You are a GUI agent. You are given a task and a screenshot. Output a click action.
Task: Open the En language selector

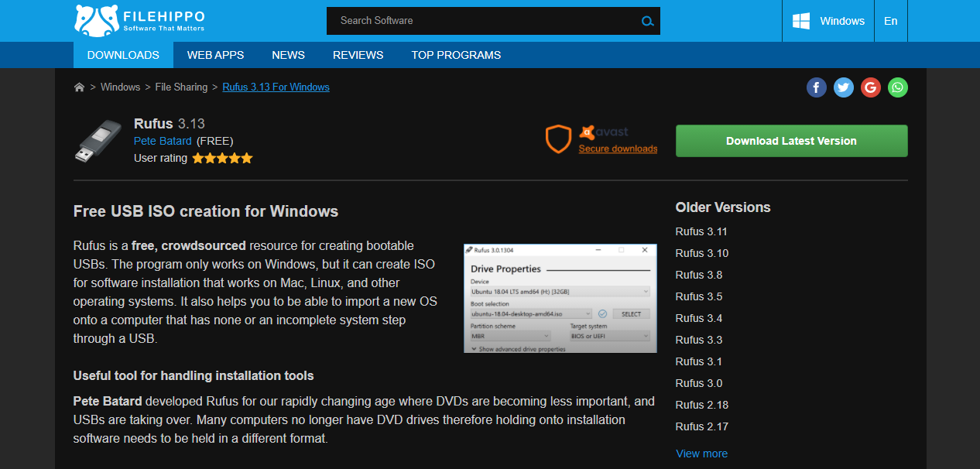pyautogui.click(x=890, y=21)
